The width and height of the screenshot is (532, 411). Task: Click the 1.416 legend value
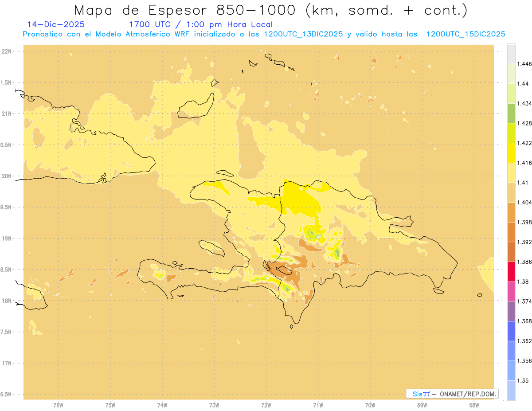(524, 163)
